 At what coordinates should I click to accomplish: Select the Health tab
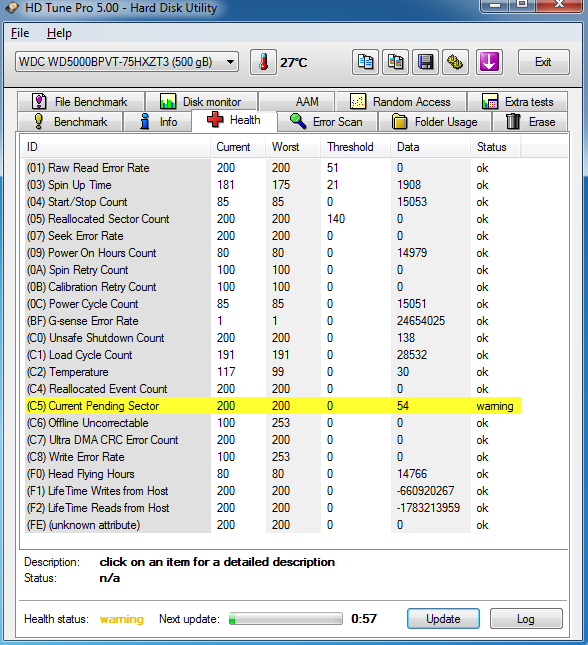pos(234,120)
